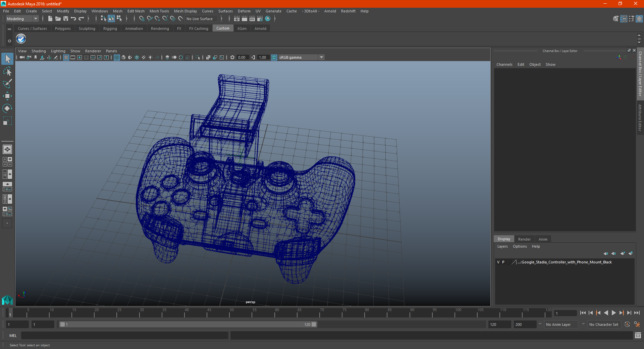Redo the last action

coord(81,19)
